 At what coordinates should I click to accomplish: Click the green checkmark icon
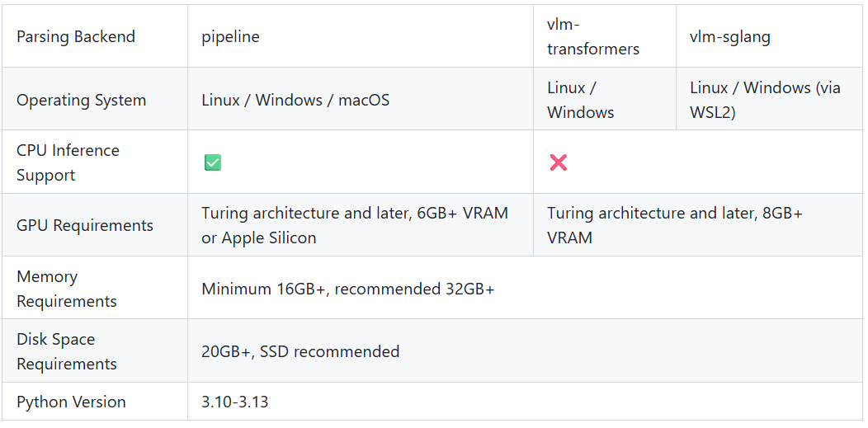click(x=213, y=162)
